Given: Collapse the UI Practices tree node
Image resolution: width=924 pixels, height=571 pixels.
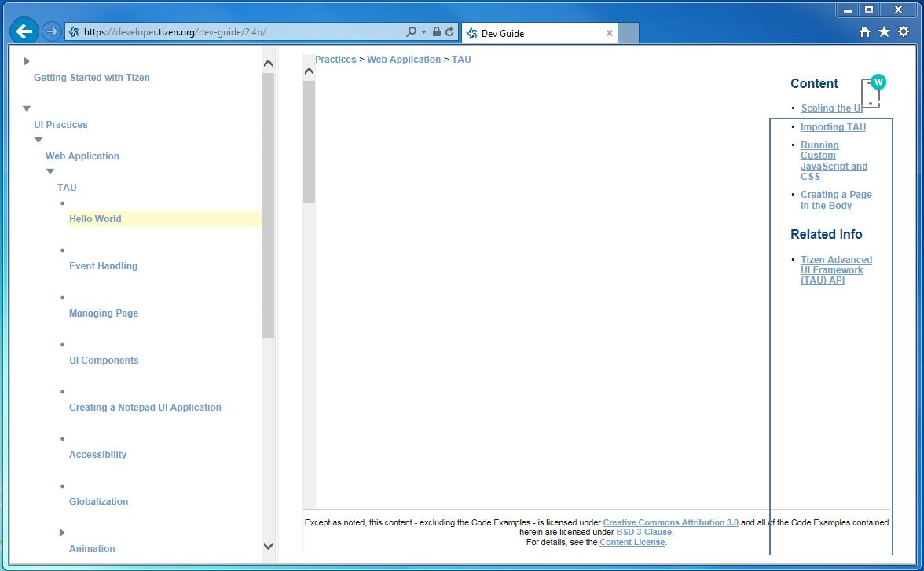Looking at the screenshot, I should 27,108.
